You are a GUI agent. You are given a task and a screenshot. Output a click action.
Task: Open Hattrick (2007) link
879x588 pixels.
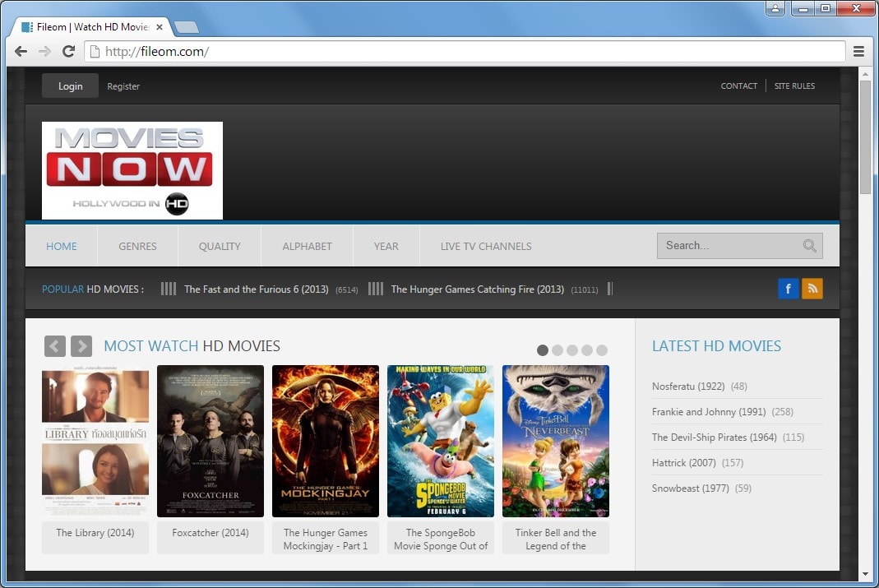click(683, 463)
